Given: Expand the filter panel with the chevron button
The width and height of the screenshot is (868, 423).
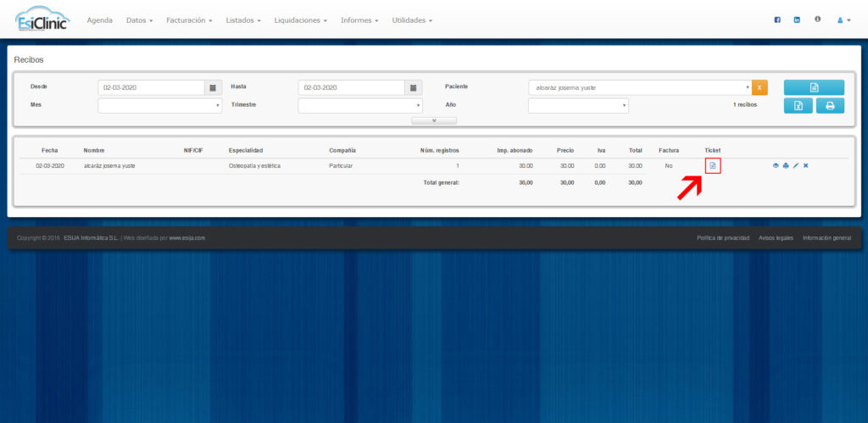Looking at the screenshot, I should 434,120.
